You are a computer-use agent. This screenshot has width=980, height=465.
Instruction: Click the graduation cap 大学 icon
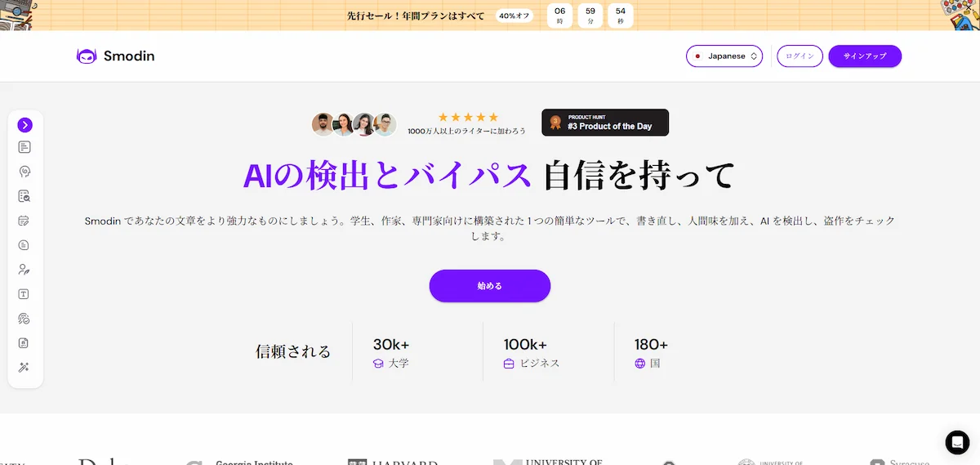click(x=378, y=364)
